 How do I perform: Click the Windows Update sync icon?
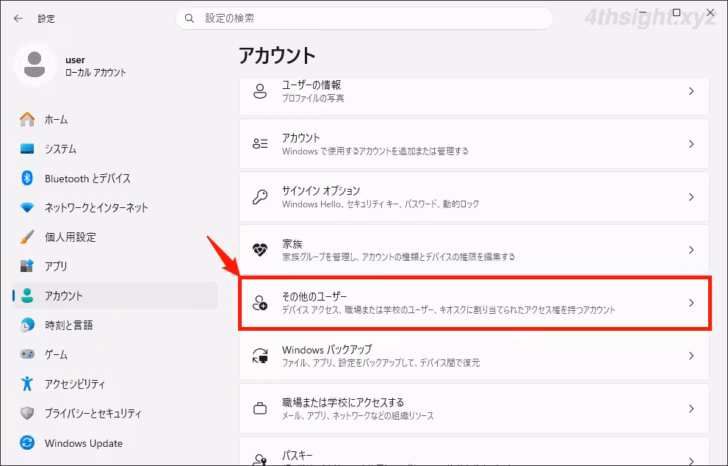coord(27,443)
